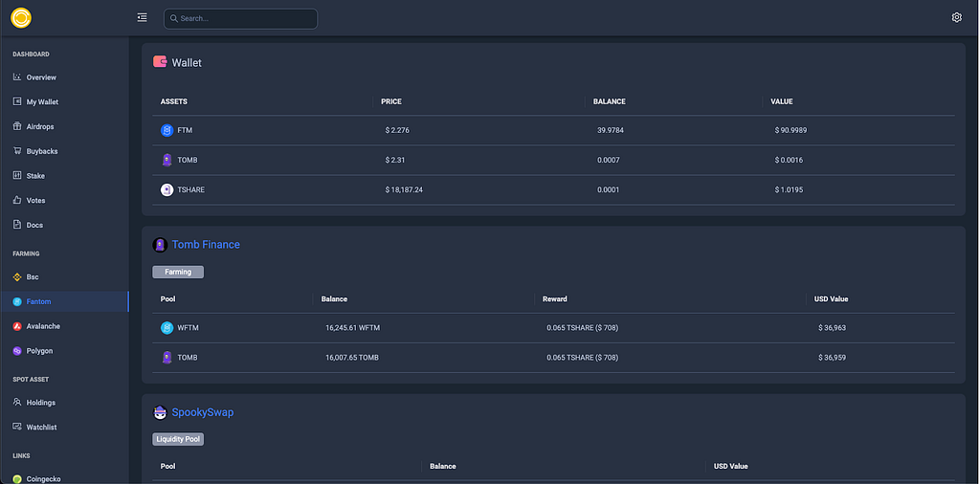The image size is (980, 484).
Task: Select Fantom farming network
Action: [x=38, y=301]
